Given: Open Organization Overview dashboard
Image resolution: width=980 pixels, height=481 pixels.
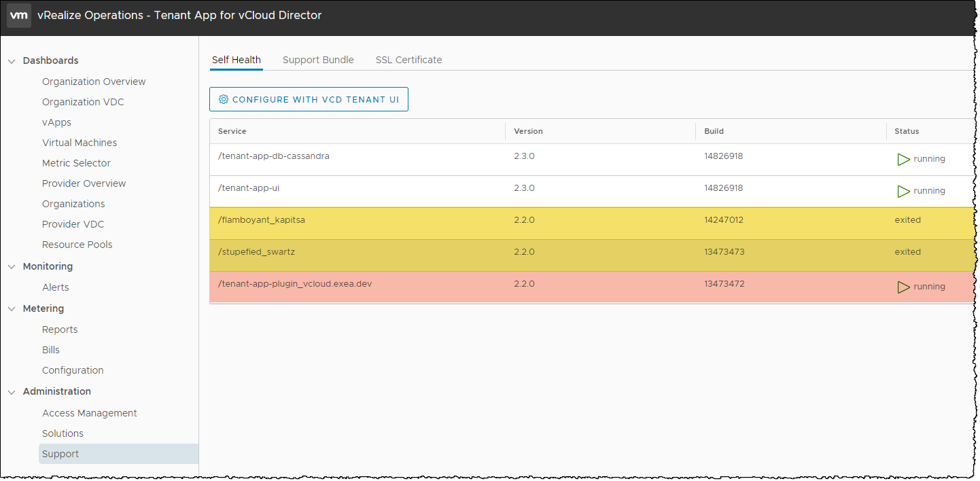Looking at the screenshot, I should 94,82.
